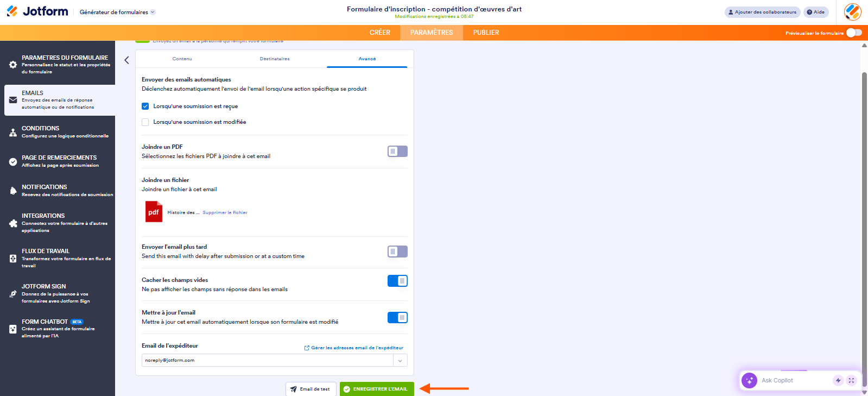Viewport: 868px width, 396px height.
Task: Open the Jotform Sign pen icon
Action: 13,294
